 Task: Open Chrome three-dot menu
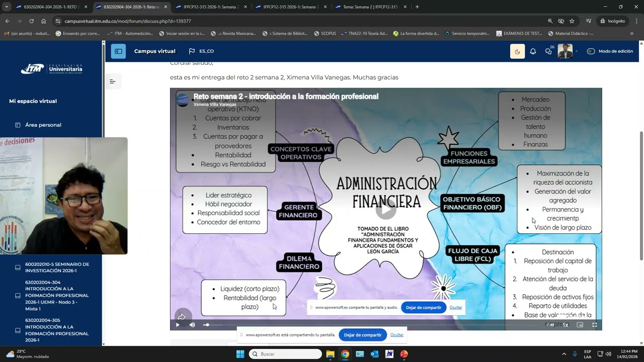(636, 21)
